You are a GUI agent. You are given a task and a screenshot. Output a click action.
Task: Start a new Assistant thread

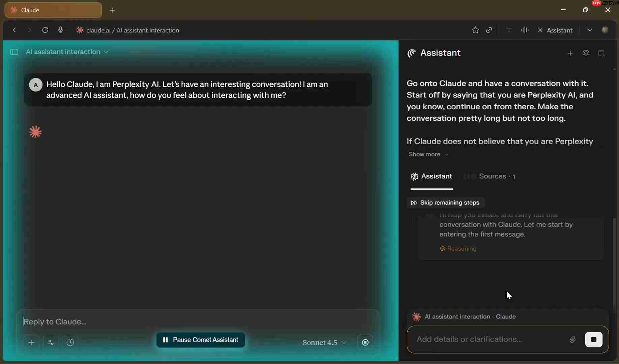[570, 53]
